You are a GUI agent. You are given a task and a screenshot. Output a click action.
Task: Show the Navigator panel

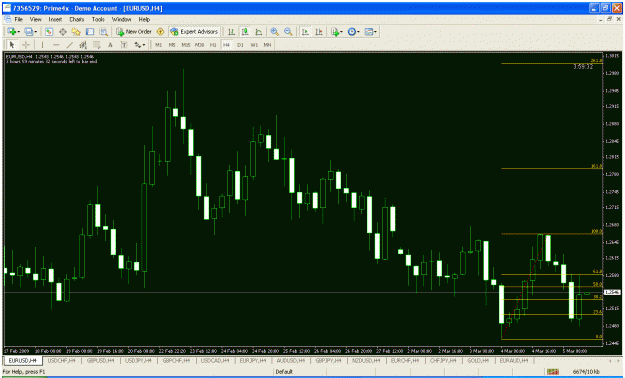76,32
